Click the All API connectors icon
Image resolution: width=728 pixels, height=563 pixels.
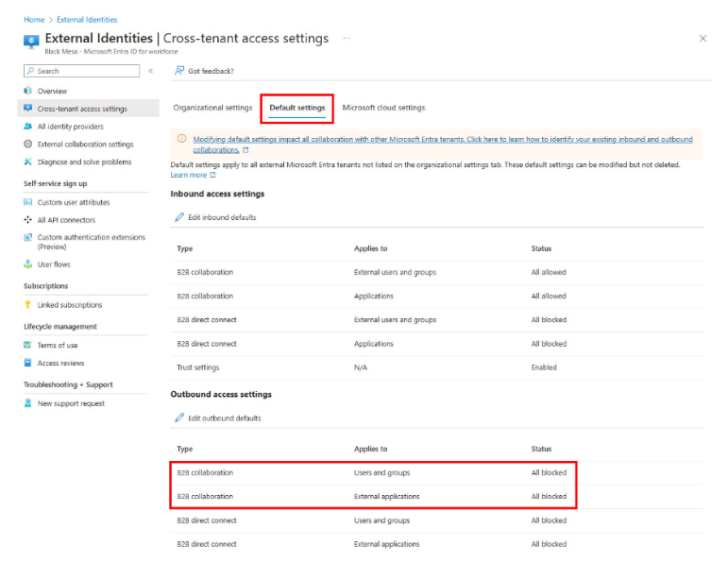pos(28,220)
